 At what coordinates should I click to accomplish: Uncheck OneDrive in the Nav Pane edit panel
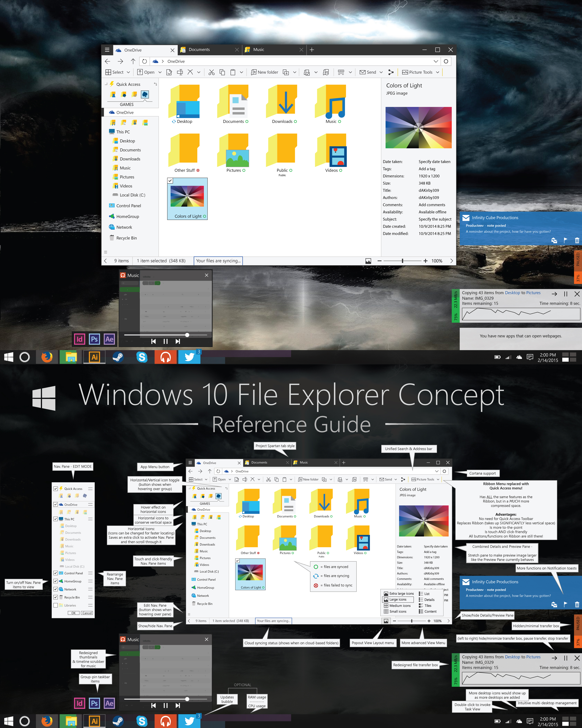(x=56, y=504)
